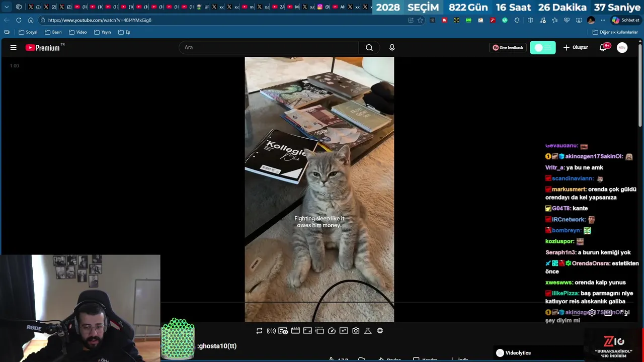
Task: Click the site info lock icon in address bar
Action: 43,20
